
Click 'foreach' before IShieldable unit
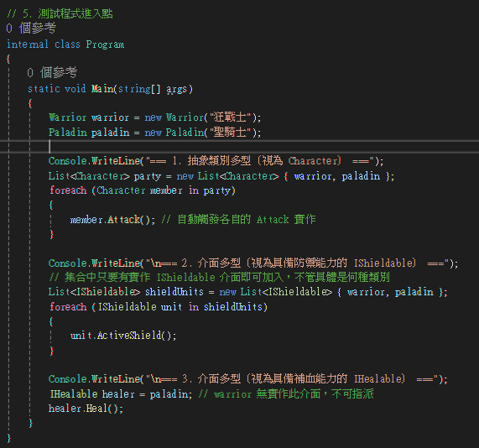pyautogui.click(x=69, y=307)
